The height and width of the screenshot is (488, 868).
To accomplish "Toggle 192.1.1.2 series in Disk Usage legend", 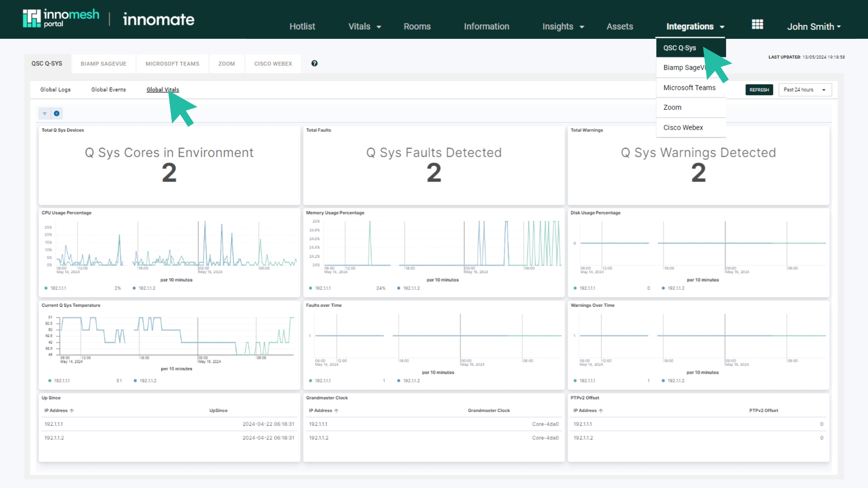I will tap(673, 288).
